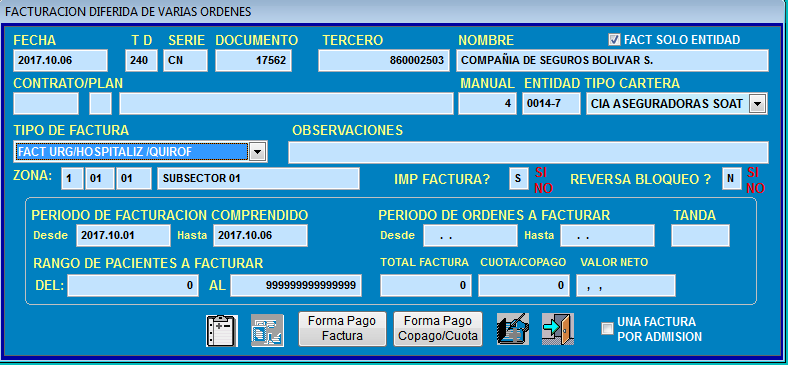Image resolution: width=788 pixels, height=365 pixels.
Task: Click the TOTAL FACTURA field
Action: point(426,286)
